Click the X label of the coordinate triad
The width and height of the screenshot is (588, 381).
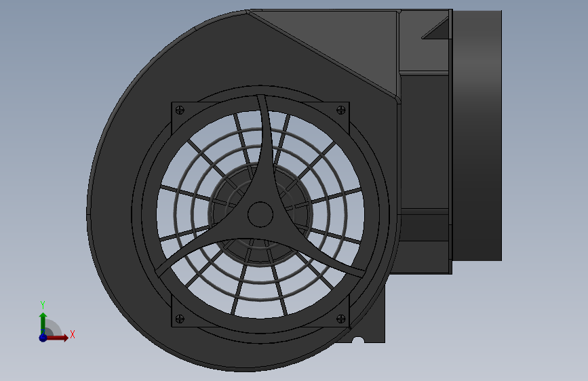click(x=73, y=334)
